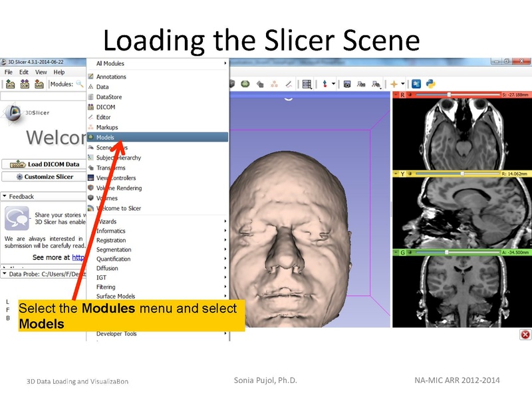Collapse the Data Probe section

pos(5,273)
